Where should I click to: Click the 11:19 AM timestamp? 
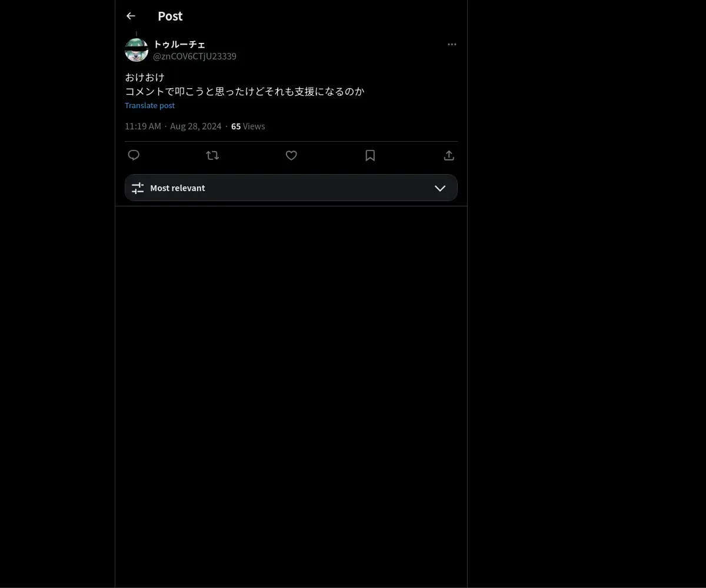click(143, 126)
